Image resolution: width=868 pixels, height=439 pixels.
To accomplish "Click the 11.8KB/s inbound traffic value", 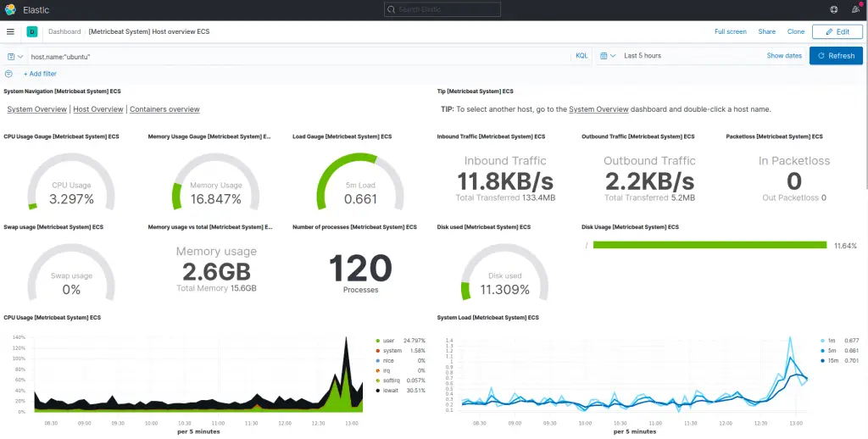I will 505,181.
